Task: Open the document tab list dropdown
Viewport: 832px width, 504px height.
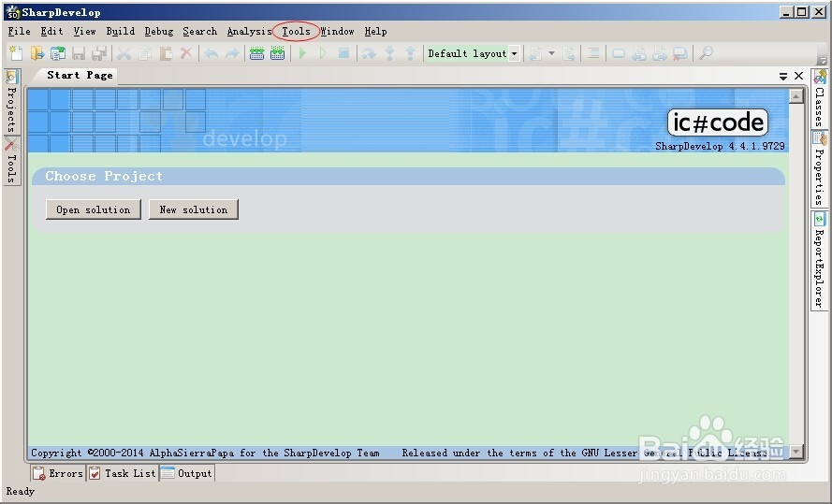Action: pos(783,77)
